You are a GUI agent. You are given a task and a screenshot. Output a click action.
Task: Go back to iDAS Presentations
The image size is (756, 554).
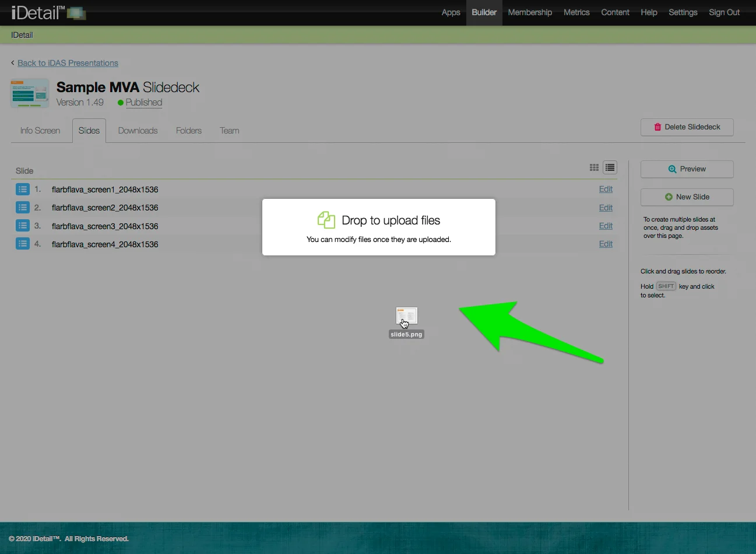click(x=68, y=63)
